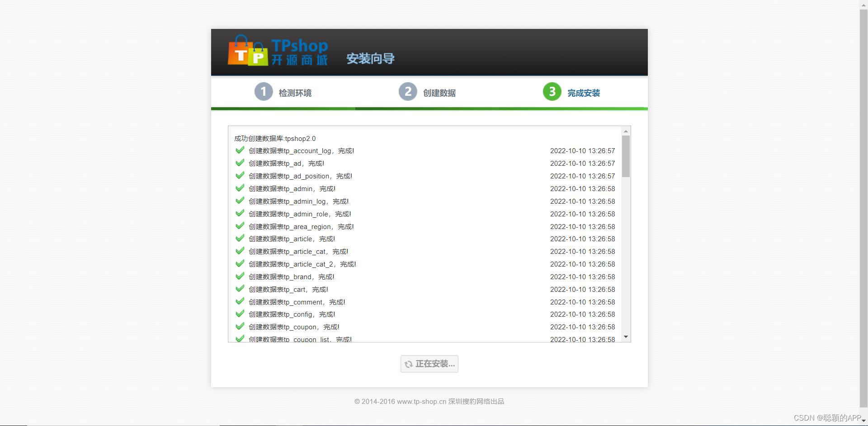Click the TPshop logo icon
Image resolution: width=868 pixels, height=426 pixels.
coord(248,51)
